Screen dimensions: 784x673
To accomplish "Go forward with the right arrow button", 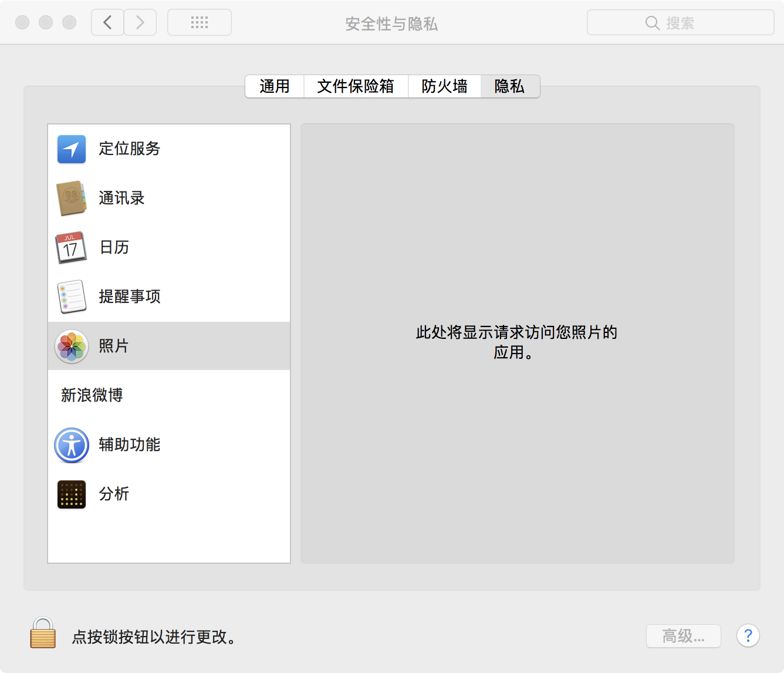I will pyautogui.click(x=140, y=23).
